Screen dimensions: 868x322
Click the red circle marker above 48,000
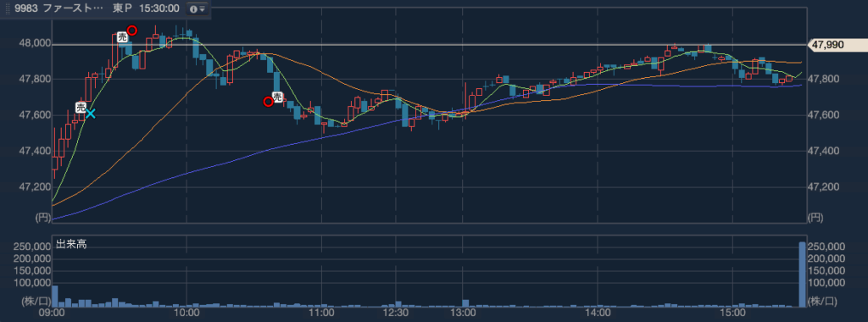(131, 30)
